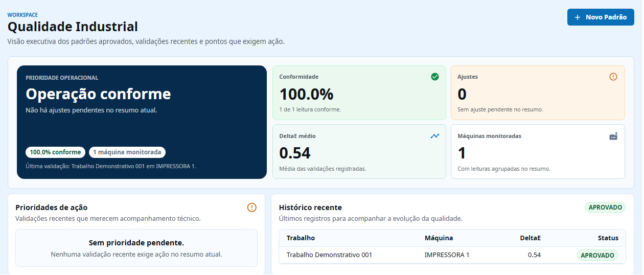Click 'Sem ajuste pendente no resumo' text
The image size is (644, 275).
(x=500, y=109)
